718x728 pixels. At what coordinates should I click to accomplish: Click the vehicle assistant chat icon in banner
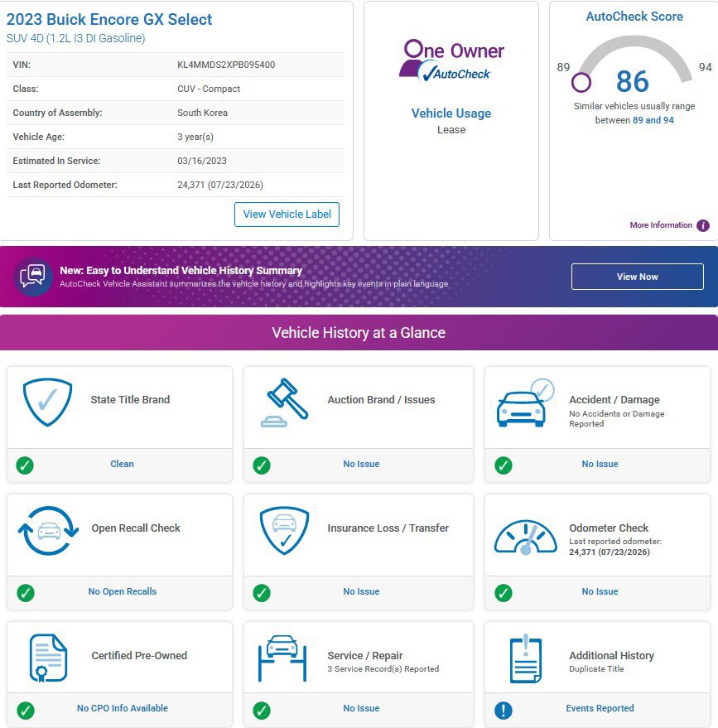[x=33, y=277]
